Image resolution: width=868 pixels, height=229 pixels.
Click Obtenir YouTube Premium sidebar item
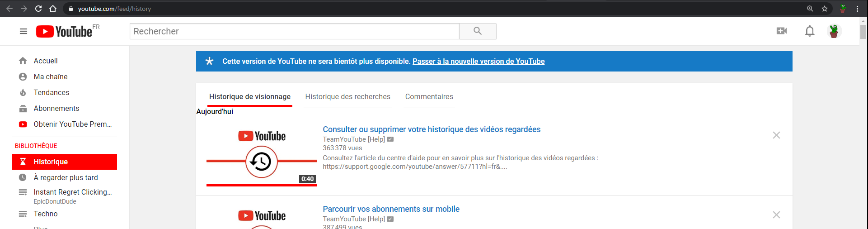coord(65,124)
